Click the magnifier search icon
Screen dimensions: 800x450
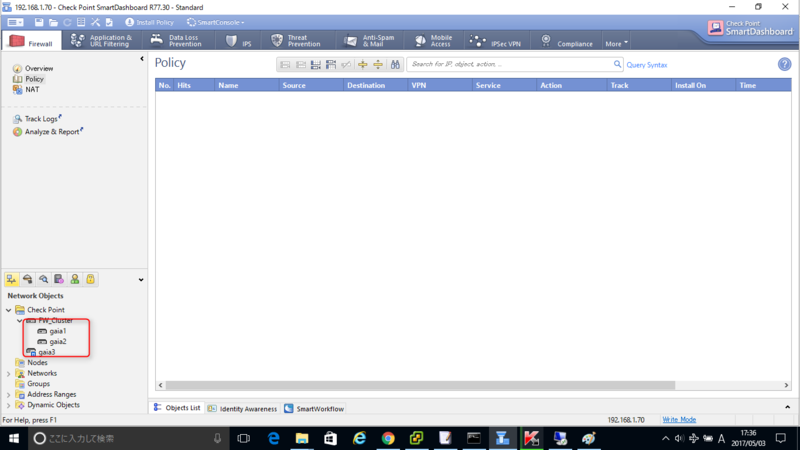[x=617, y=64]
